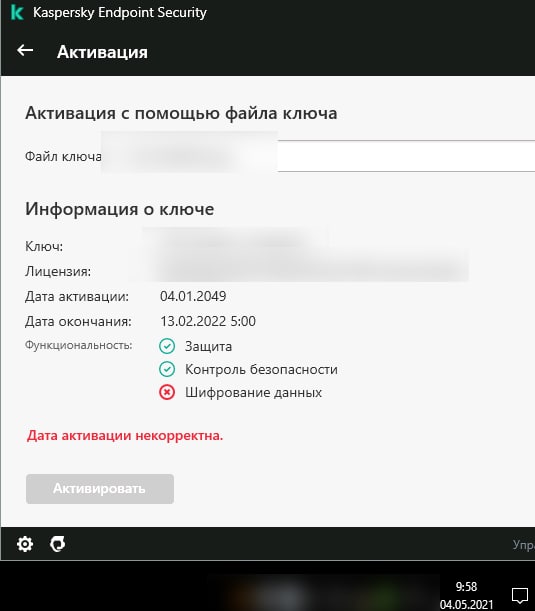Click the Ключ label
The image size is (535, 611).
tap(44, 246)
